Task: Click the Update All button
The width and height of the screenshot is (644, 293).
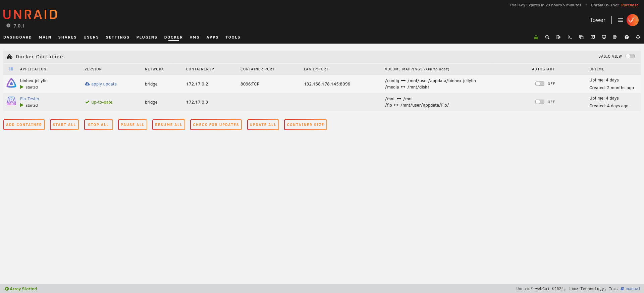Action: click(263, 125)
